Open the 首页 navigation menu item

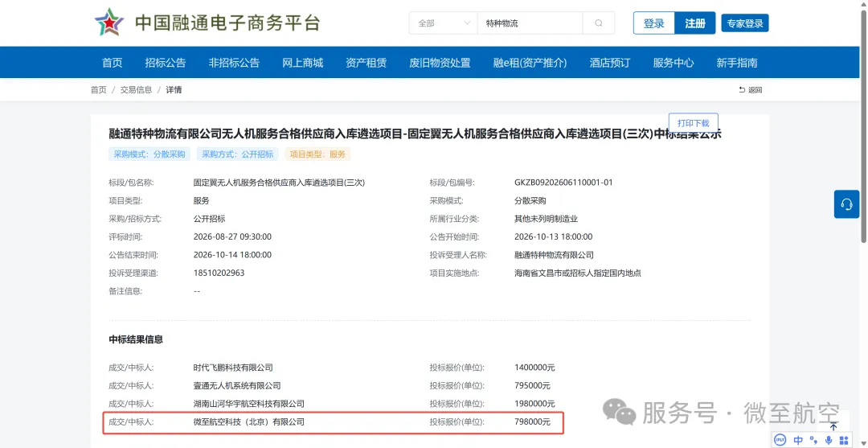coord(113,63)
